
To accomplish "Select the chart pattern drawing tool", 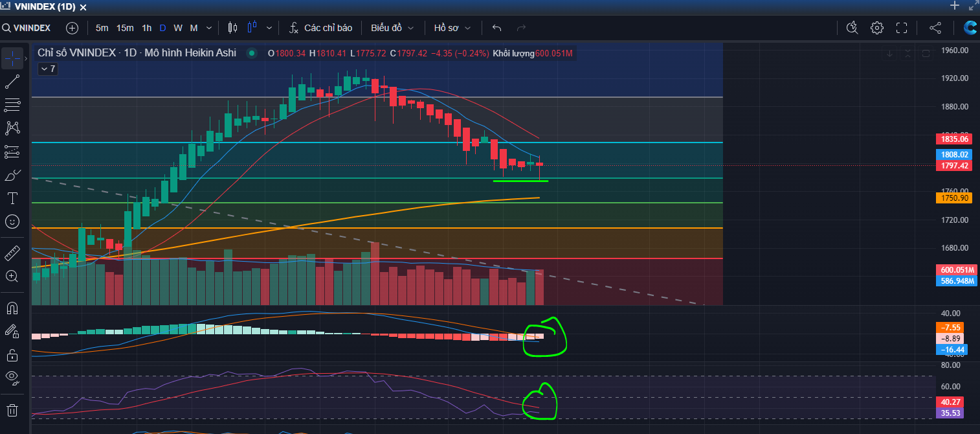I will [12, 128].
